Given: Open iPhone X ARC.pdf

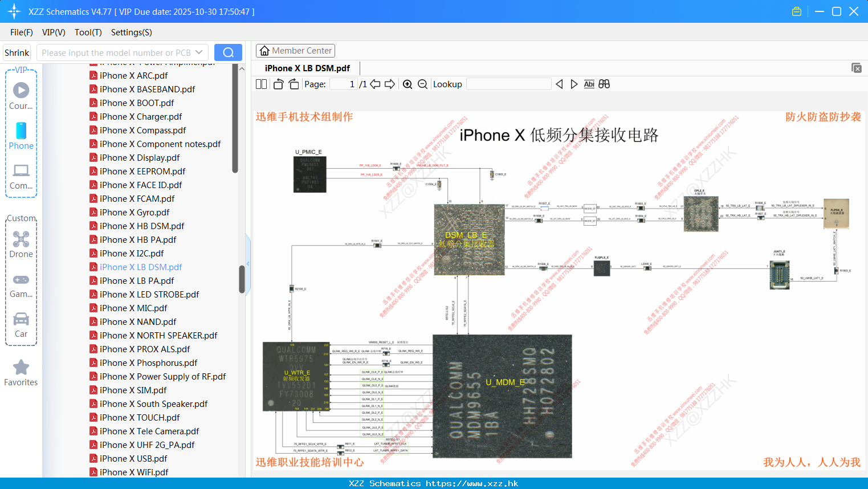Looking at the screenshot, I should 133,76.
